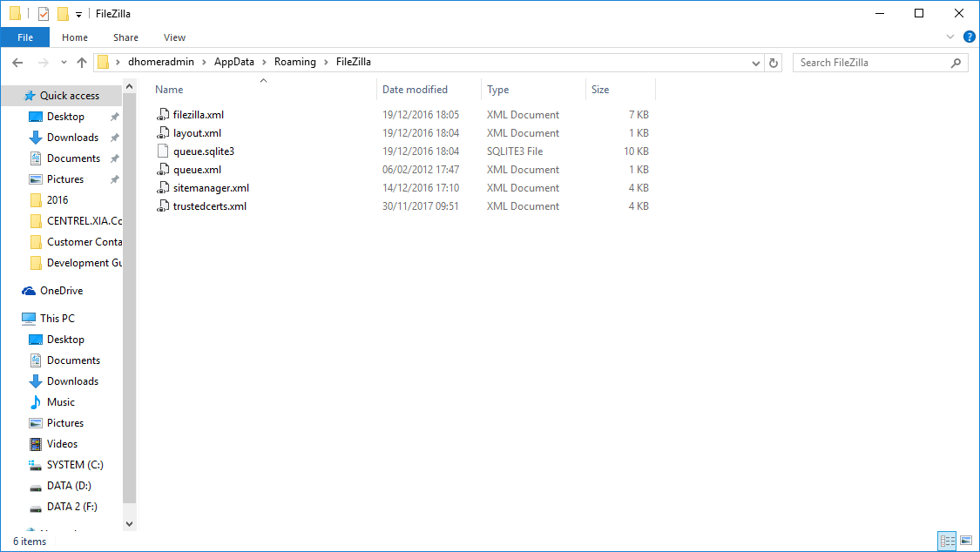Expand the address bar history dropdown
980x552 pixels.
click(755, 63)
